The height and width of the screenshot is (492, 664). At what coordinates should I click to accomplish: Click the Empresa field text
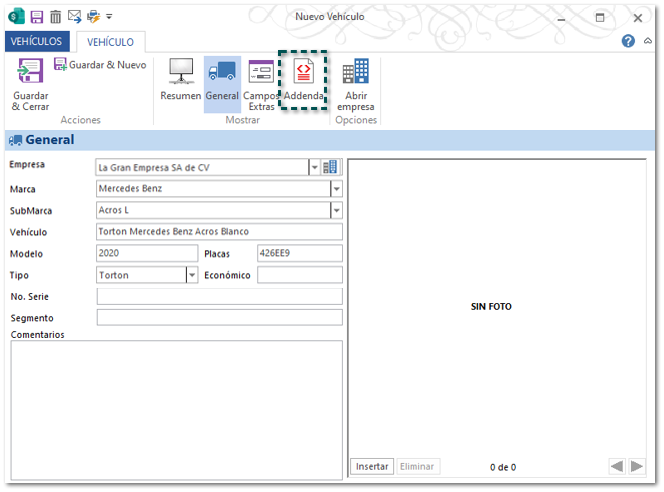point(202,167)
